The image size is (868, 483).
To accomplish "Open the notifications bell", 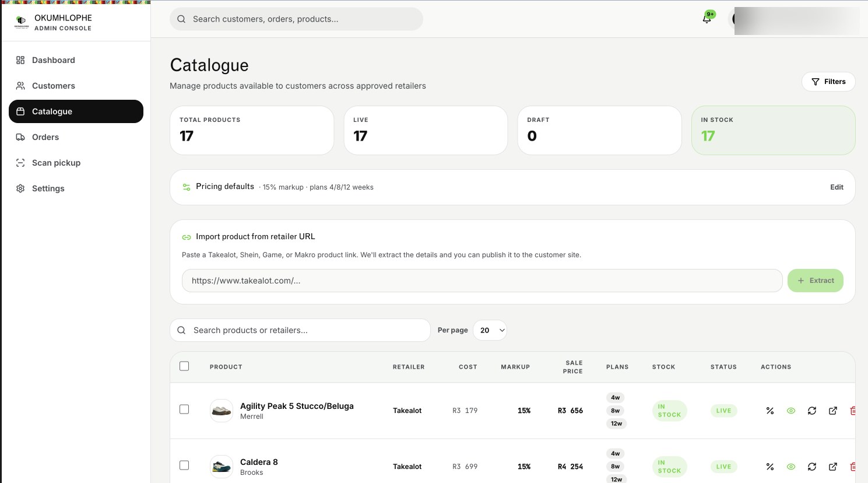I will tap(707, 19).
